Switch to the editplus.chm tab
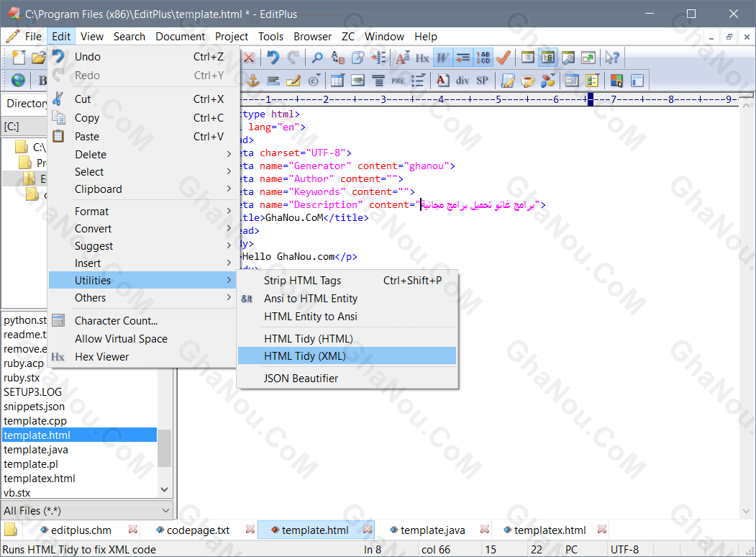Viewport: 756px width, 557px height. tap(81, 530)
